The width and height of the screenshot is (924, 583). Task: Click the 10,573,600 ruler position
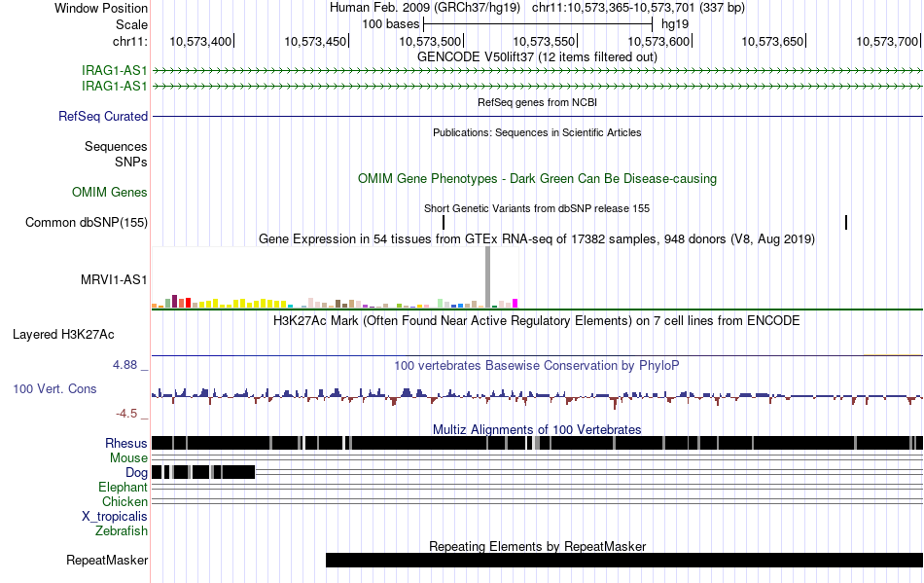[x=658, y=41]
